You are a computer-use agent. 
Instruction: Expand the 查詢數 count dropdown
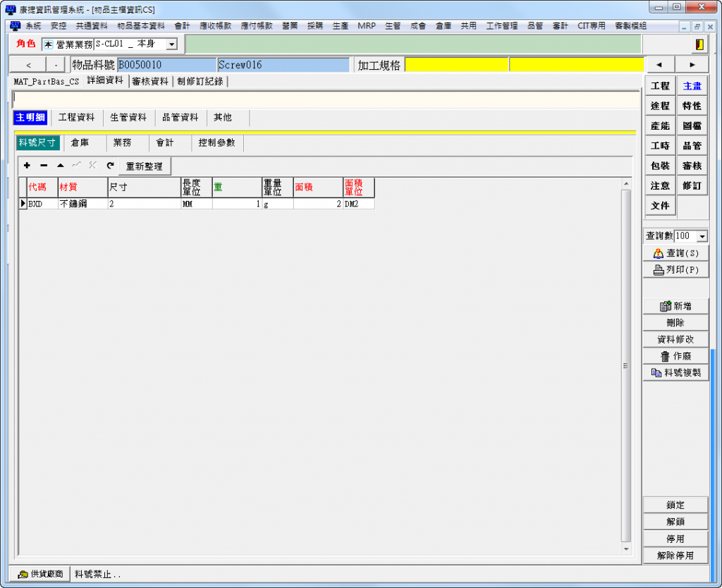pyautogui.click(x=702, y=236)
